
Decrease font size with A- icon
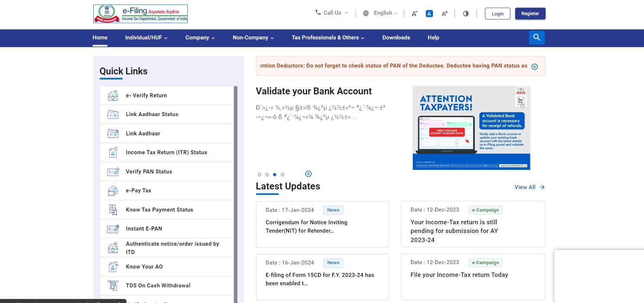414,14
